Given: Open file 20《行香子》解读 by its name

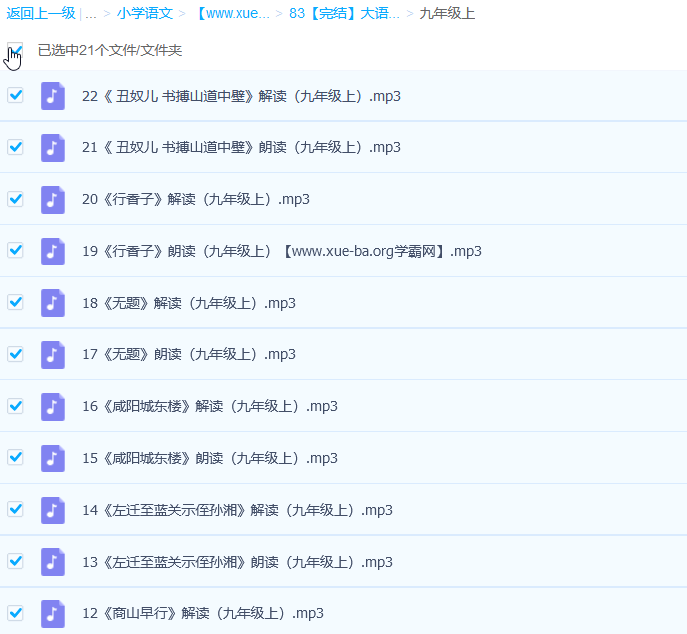Looking at the screenshot, I should click(195, 199).
